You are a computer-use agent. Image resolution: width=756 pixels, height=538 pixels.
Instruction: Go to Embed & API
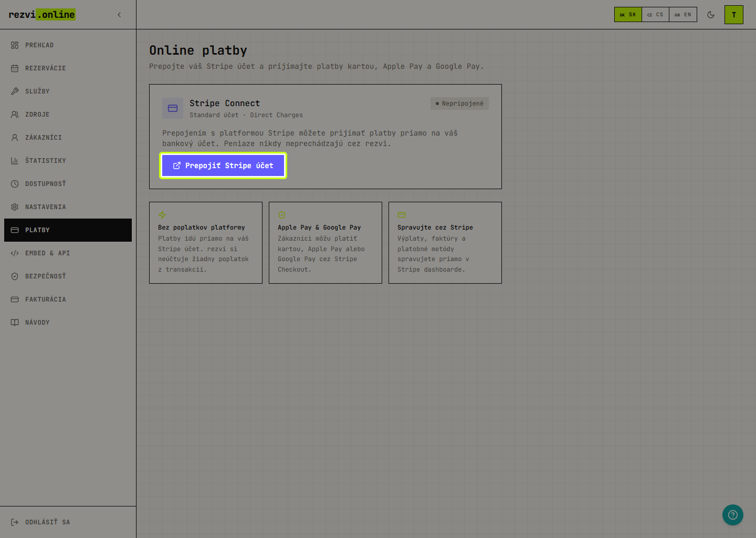coord(68,253)
